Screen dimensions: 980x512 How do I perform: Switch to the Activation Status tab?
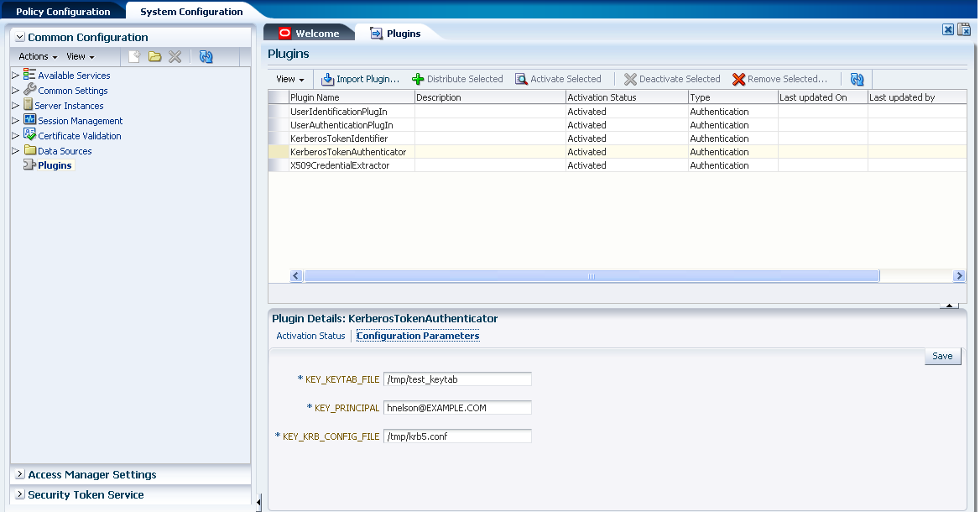click(x=310, y=336)
